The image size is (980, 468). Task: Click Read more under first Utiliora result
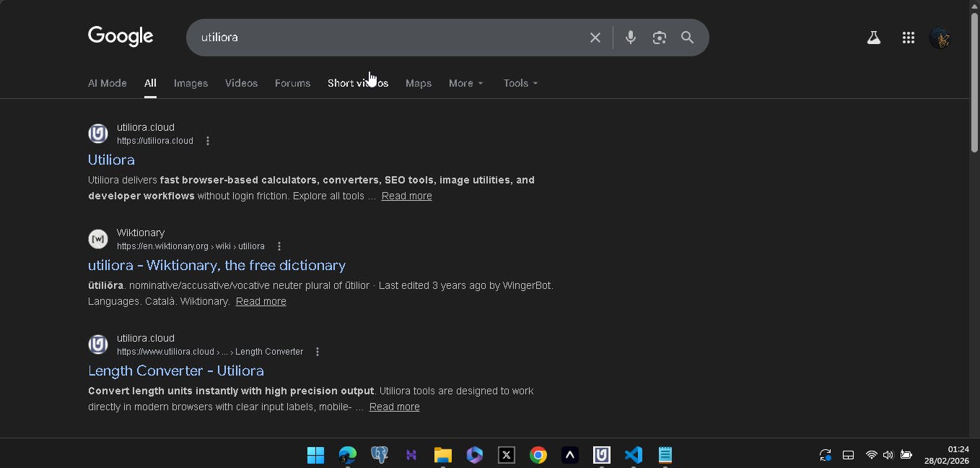407,196
